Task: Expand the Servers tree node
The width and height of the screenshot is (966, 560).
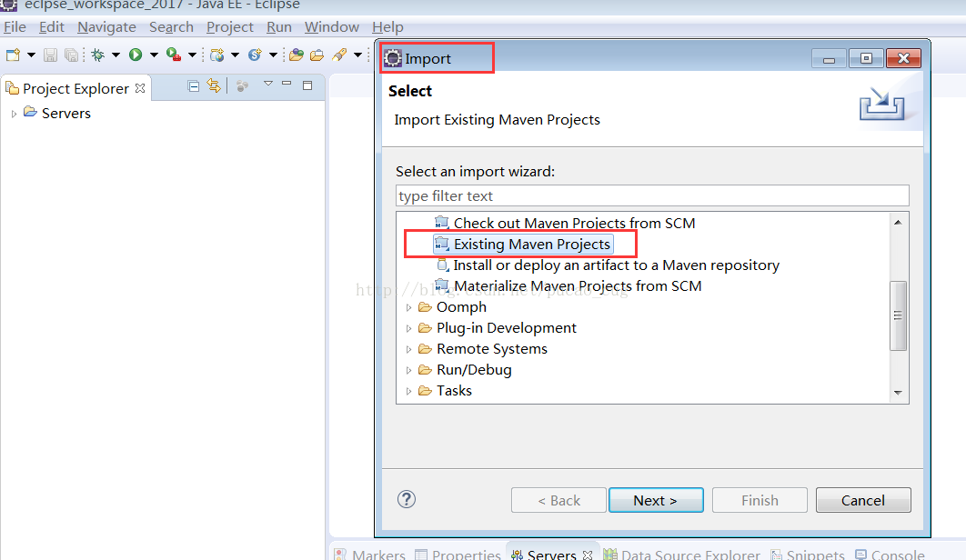Action: pos(14,114)
